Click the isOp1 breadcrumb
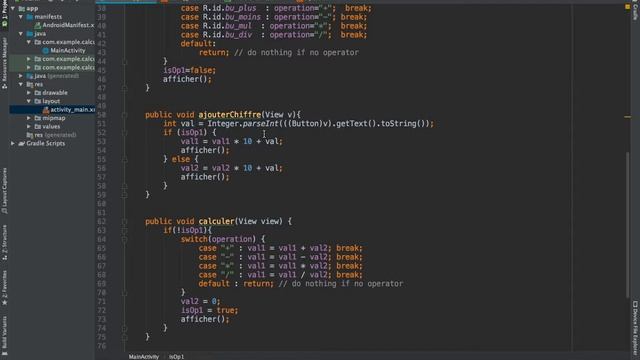 [176, 357]
